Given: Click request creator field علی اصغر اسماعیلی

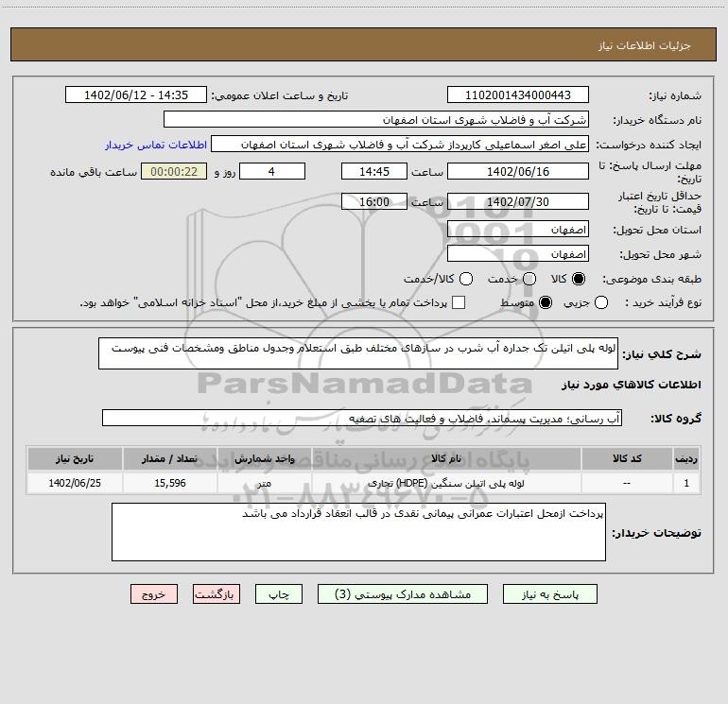Looking at the screenshot, I should pyautogui.click(x=400, y=145).
